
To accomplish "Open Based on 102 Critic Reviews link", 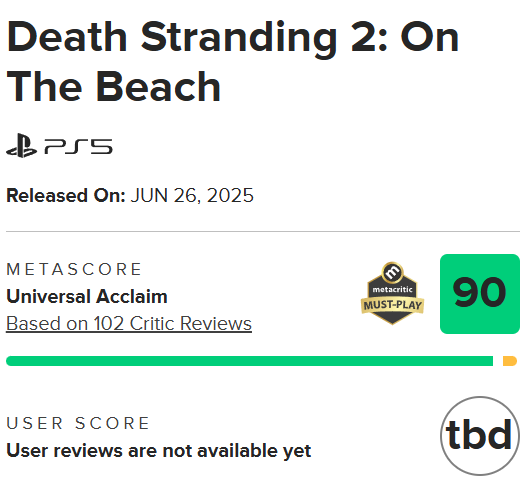I will tap(129, 323).
